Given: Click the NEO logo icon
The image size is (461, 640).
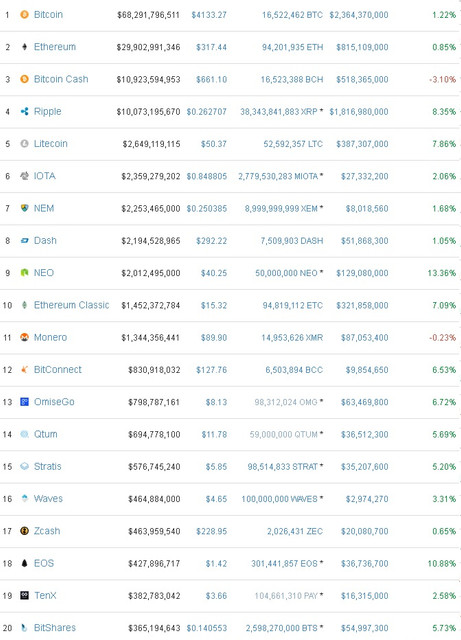Looking at the screenshot, I should coord(24,273).
